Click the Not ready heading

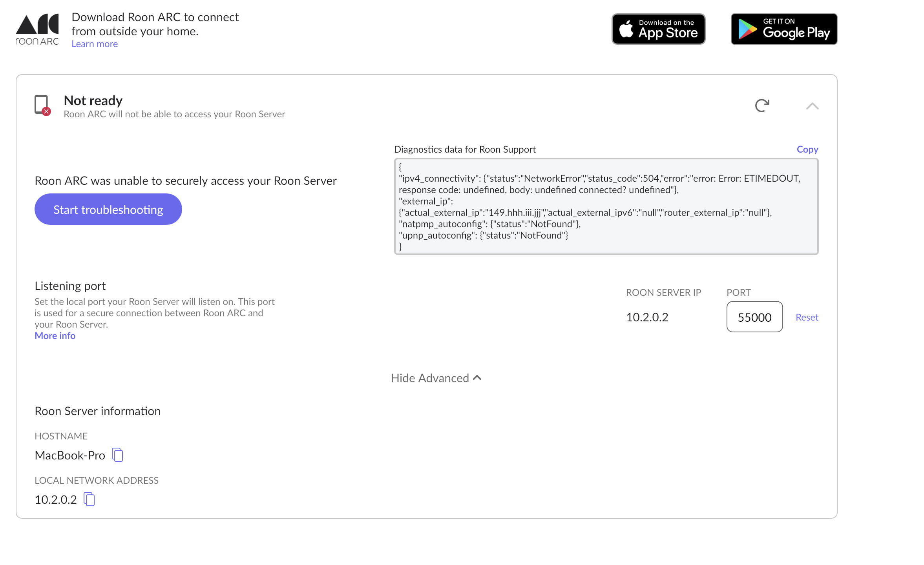point(93,100)
